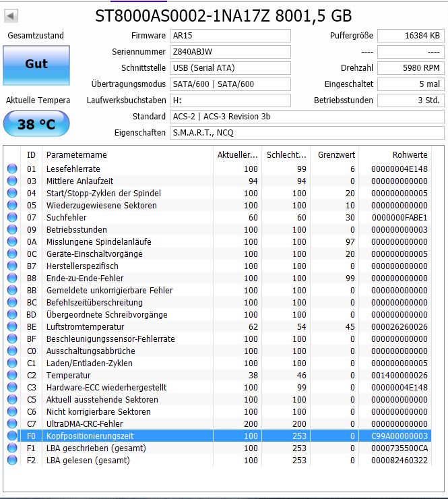Select raw value 0000000FABE1
The image size is (448, 499).
point(399,217)
